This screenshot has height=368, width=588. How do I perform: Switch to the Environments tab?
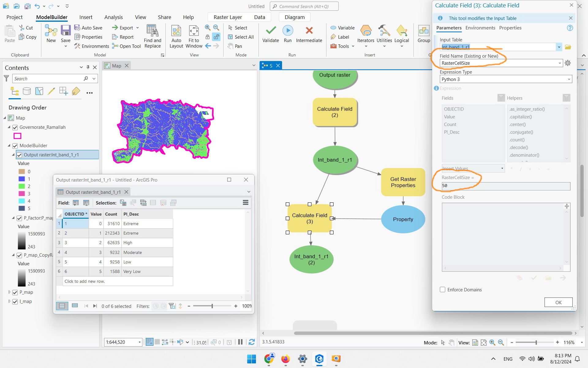click(x=480, y=28)
